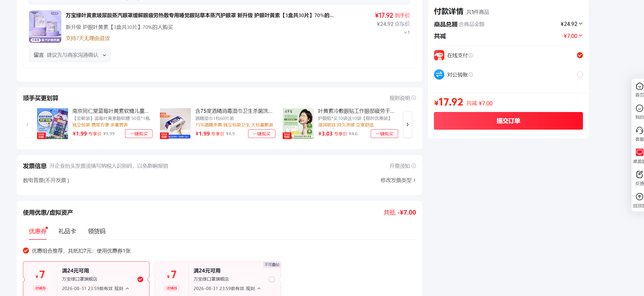Screen dimensions: 644x296
Task: Switch to the 领货码 tab
Action: (x=96, y=231)
